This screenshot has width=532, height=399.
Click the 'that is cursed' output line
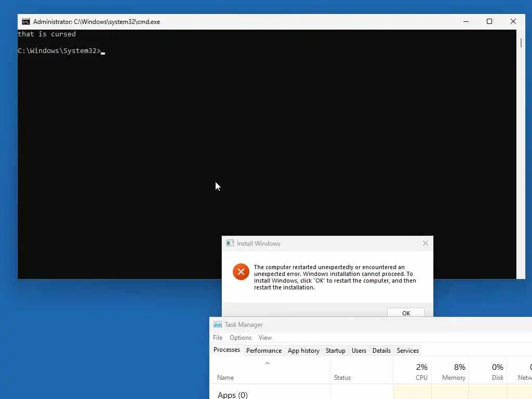tap(46, 34)
